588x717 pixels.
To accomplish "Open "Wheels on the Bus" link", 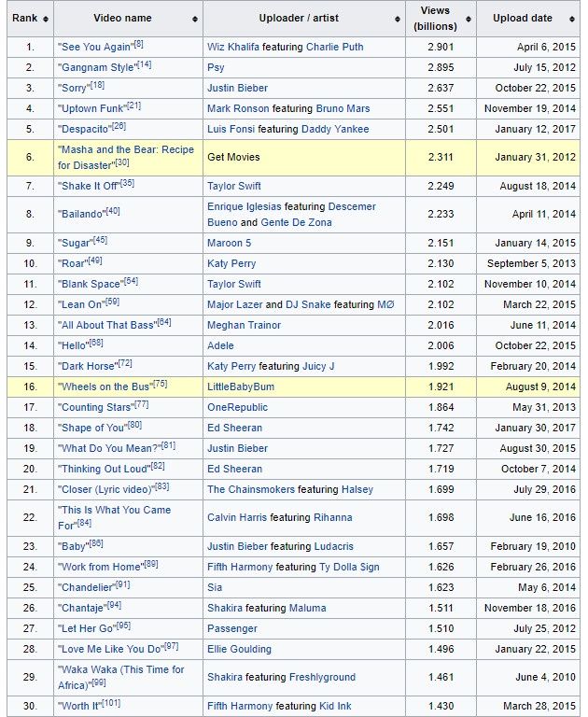I will pos(105,387).
